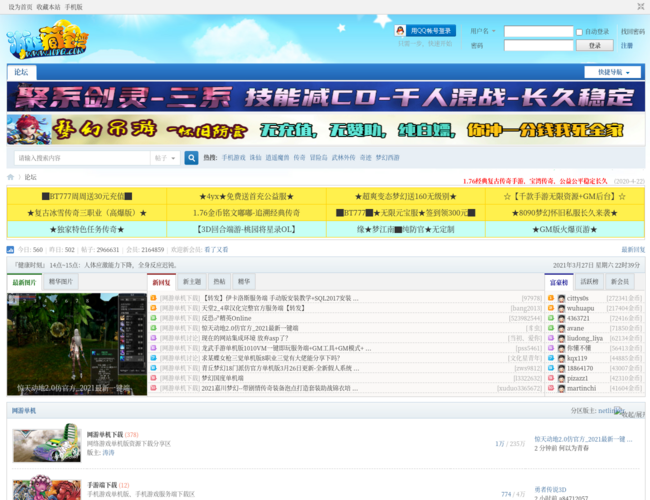Click the 设为首页 link
Image resolution: width=650 pixels, height=500 pixels.
point(20,7)
